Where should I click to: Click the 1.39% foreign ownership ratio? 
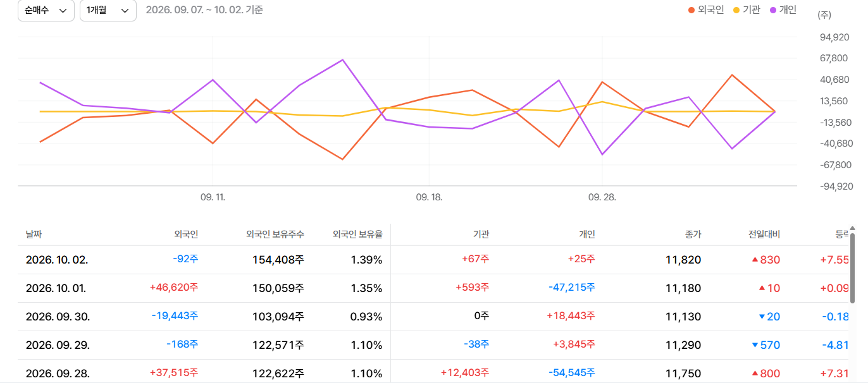[x=366, y=260]
